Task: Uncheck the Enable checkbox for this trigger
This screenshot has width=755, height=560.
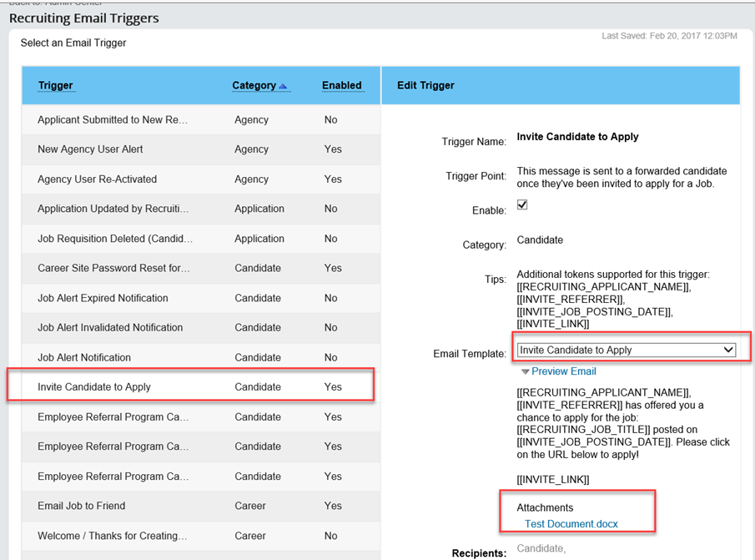Action: [x=522, y=204]
